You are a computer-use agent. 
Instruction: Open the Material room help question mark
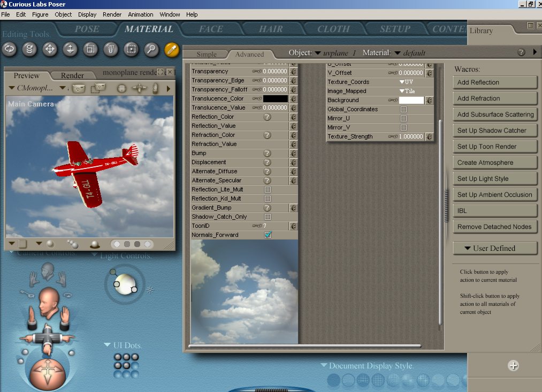click(x=521, y=52)
